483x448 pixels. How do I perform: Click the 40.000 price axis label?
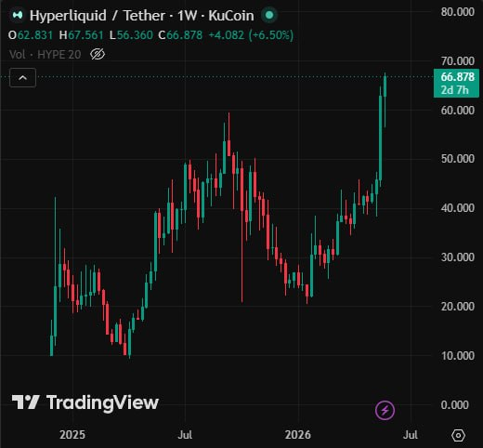pyautogui.click(x=458, y=208)
